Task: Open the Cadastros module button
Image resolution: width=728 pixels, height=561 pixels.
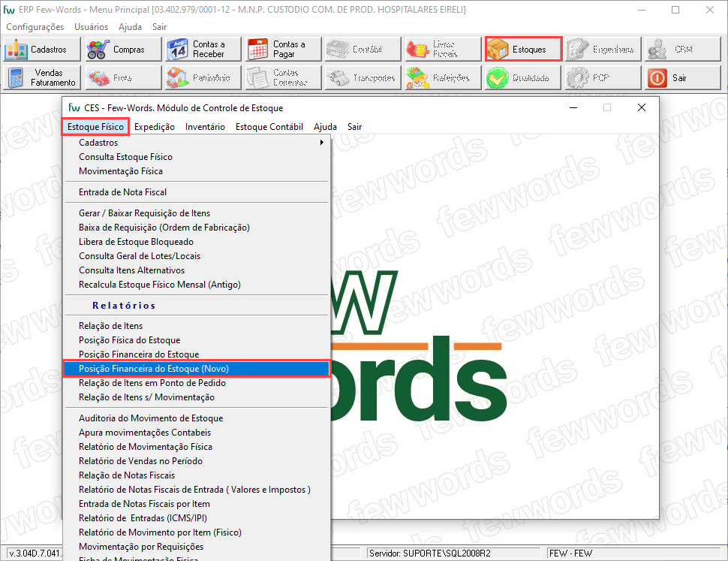Action: point(42,50)
